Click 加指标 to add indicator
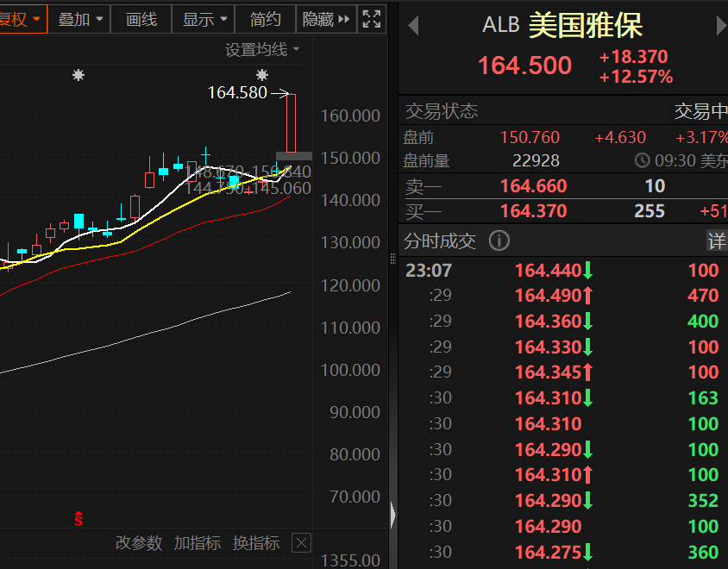Image resolution: width=728 pixels, height=569 pixels. (x=198, y=542)
